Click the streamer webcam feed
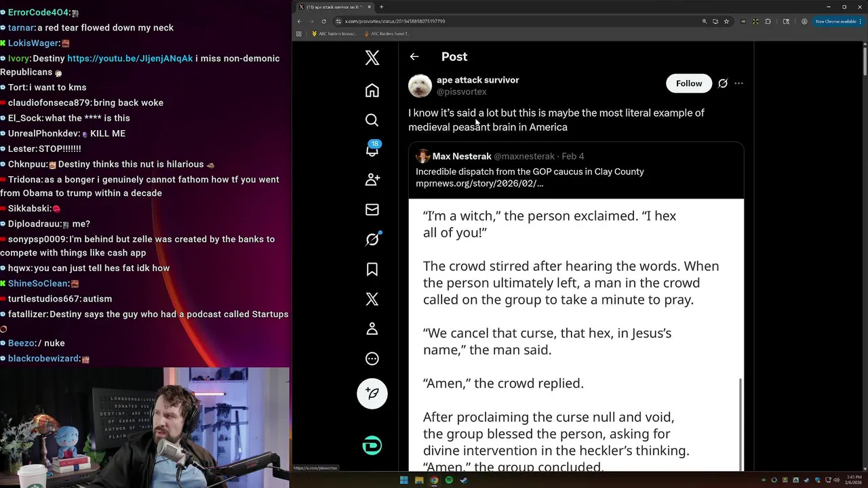The image size is (868, 488). click(x=145, y=428)
